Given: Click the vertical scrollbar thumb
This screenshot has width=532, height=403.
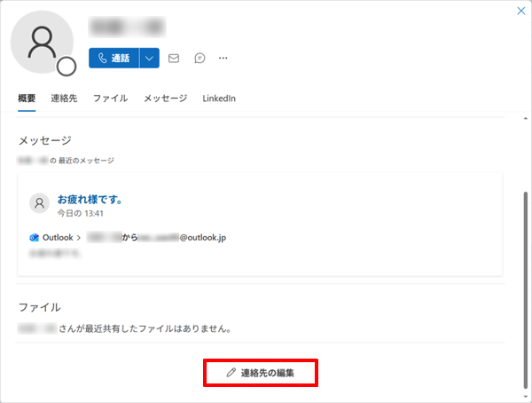Looking at the screenshot, I should [526, 290].
